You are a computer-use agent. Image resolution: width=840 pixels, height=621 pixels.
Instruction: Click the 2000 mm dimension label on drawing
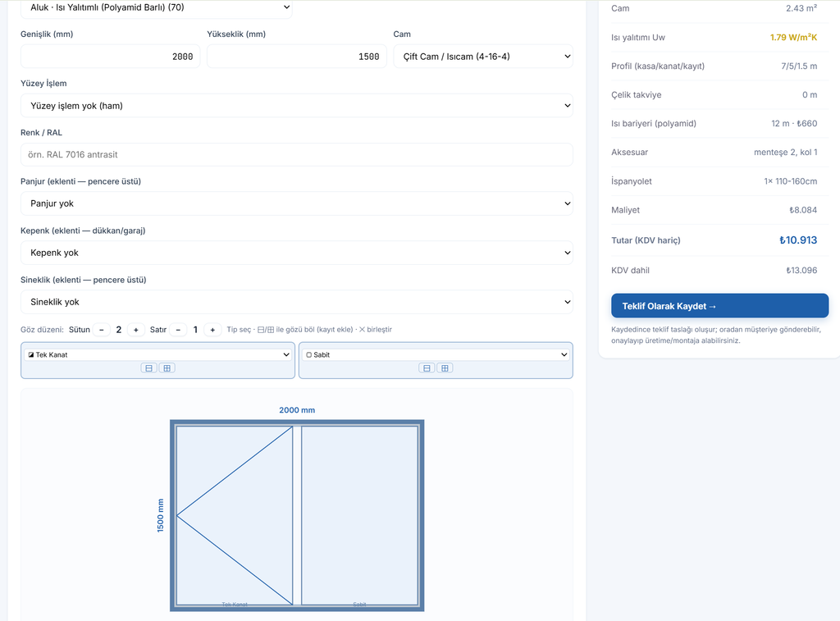point(297,410)
